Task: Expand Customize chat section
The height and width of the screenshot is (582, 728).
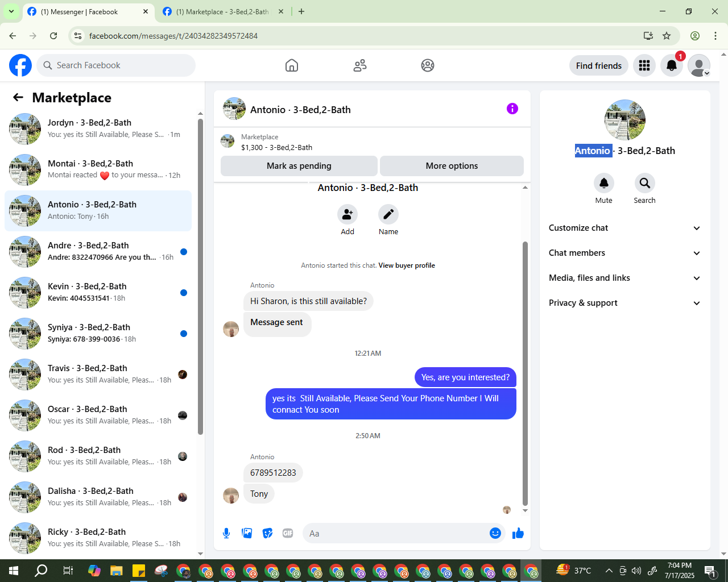Action: click(624, 228)
